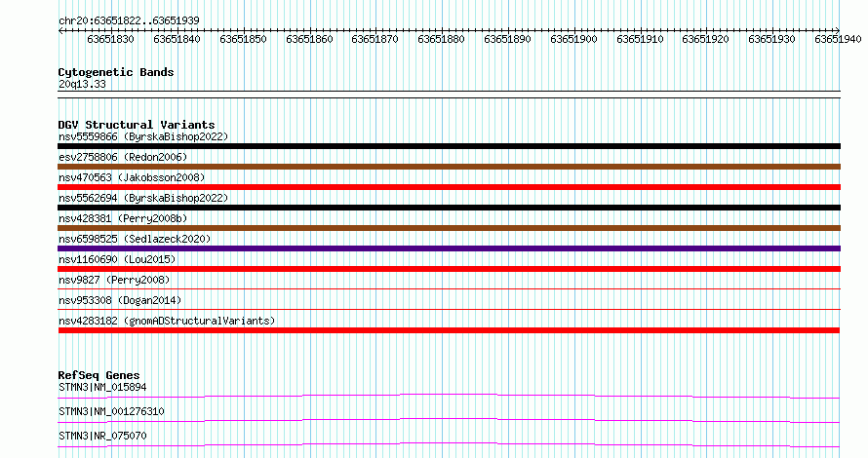
Task: Click the brown bar under nsv428381
Action: pos(449,228)
